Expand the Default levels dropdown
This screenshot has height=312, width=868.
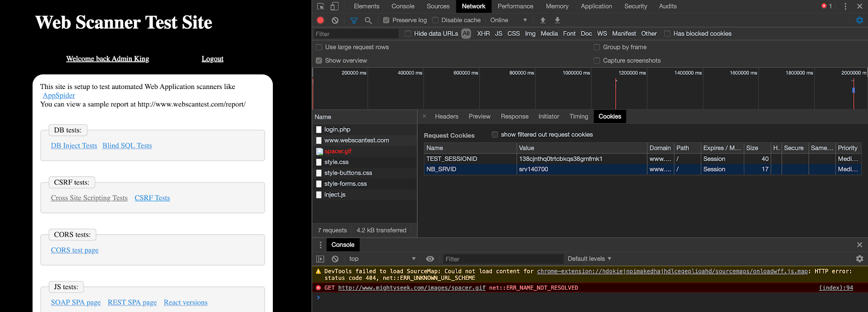(x=589, y=259)
